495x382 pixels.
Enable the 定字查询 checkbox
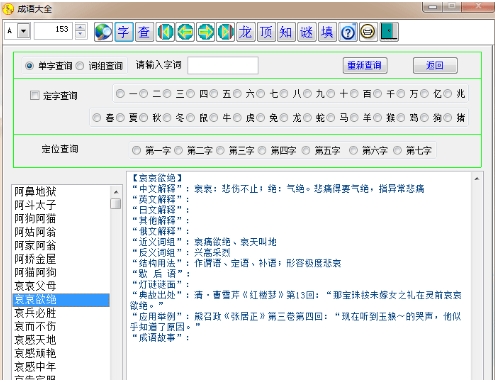tap(34, 95)
